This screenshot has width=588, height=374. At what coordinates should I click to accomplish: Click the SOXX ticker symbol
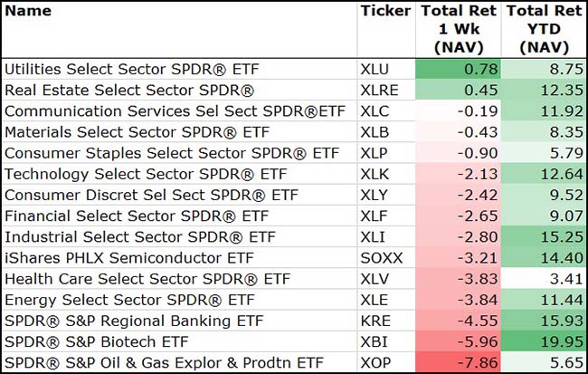(x=380, y=258)
